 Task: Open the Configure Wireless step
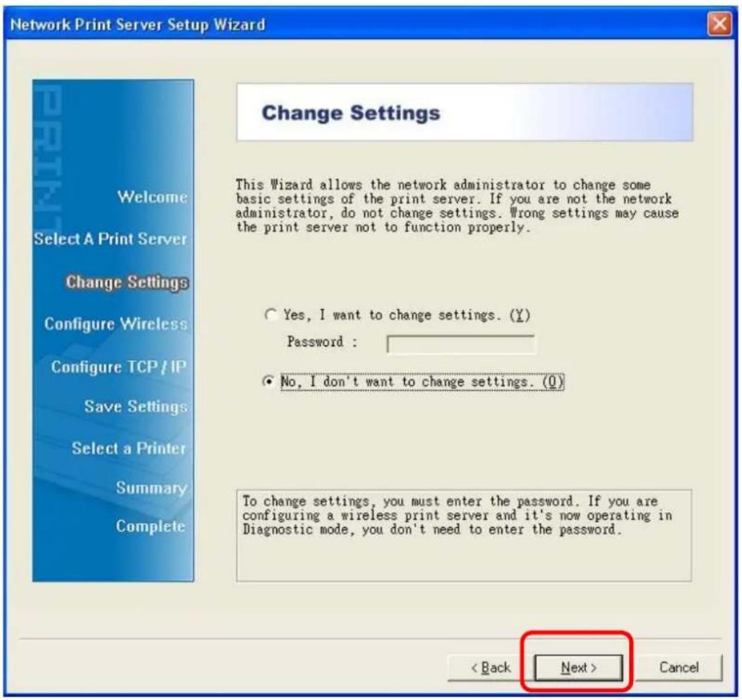116,325
